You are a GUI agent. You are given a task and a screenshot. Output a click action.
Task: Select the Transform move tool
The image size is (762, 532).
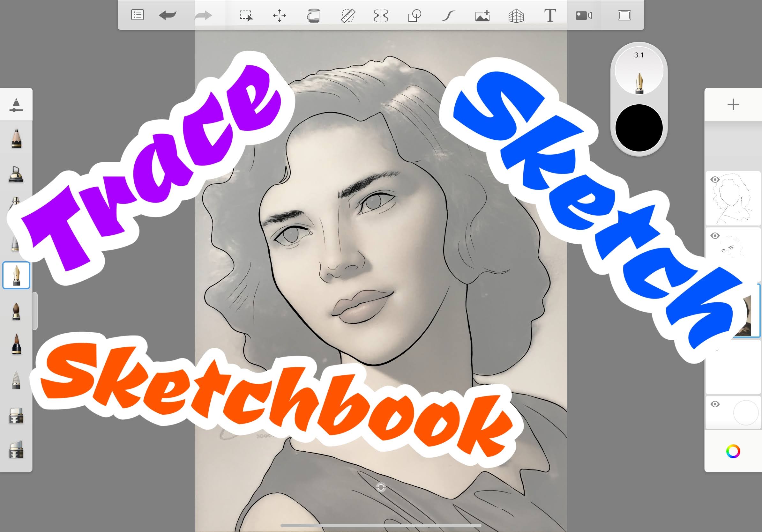[x=280, y=16]
